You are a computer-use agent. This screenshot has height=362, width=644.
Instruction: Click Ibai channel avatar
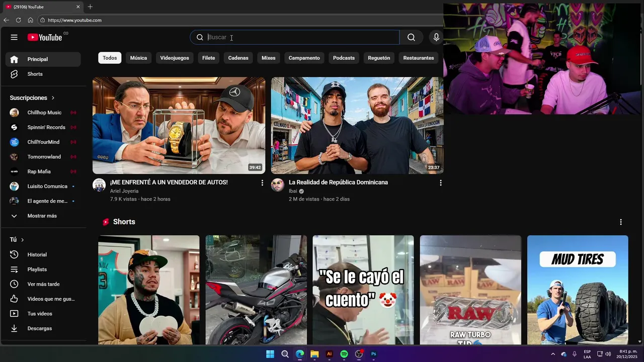click(x=278, y=185)
